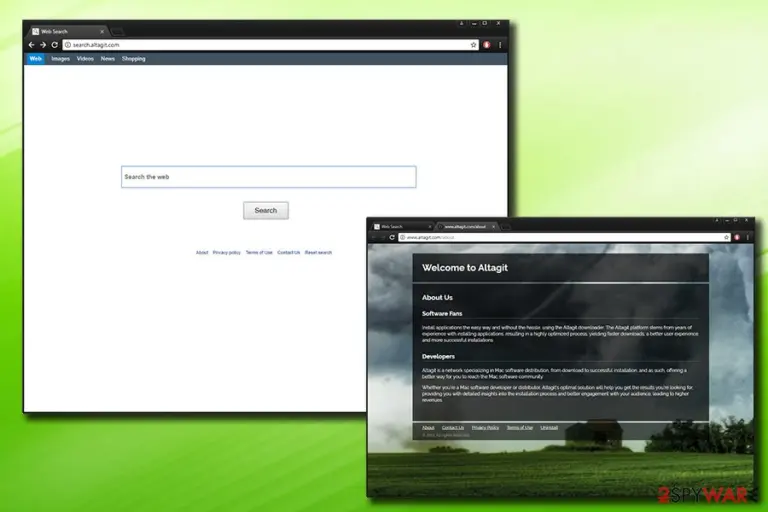Click the www.altagit.com address bar

point(563,237)
